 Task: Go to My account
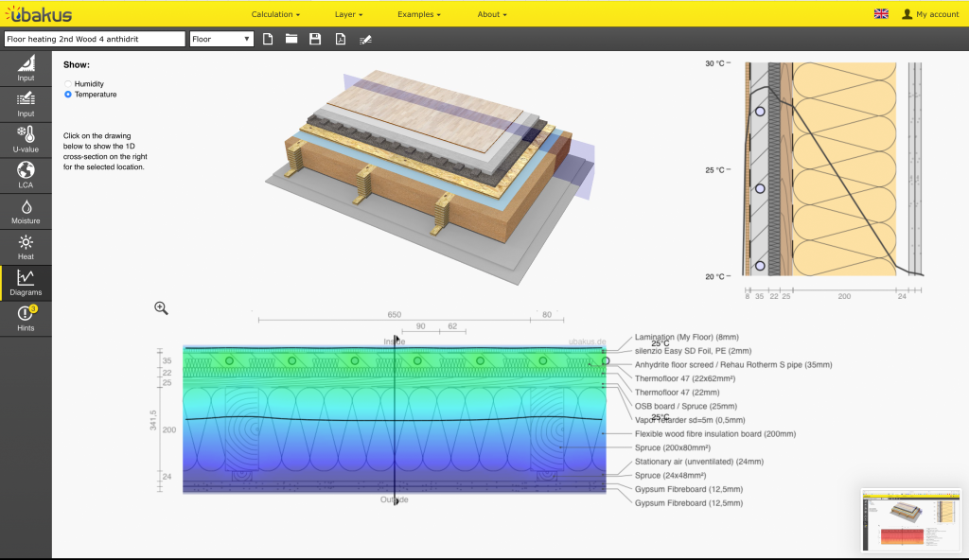point(930,14)
